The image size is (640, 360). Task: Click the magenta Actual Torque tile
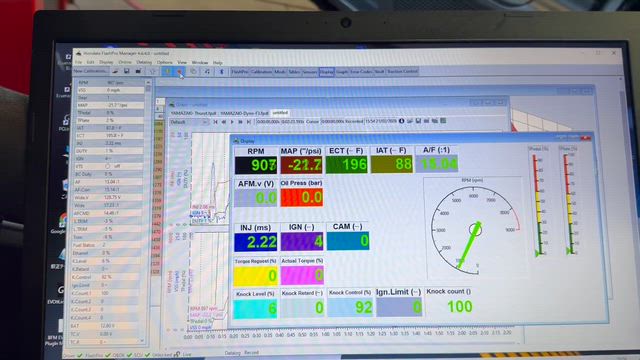302,275
